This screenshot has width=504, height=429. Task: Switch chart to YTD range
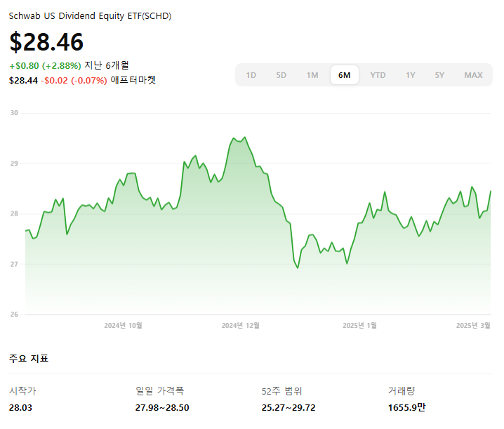click(378, 75)
